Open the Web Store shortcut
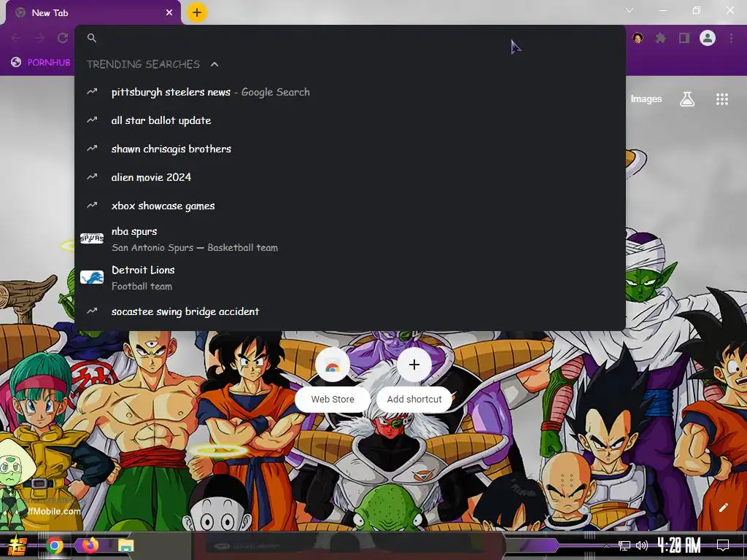Screen dimensions: 747x560 (x=333, y=378)
